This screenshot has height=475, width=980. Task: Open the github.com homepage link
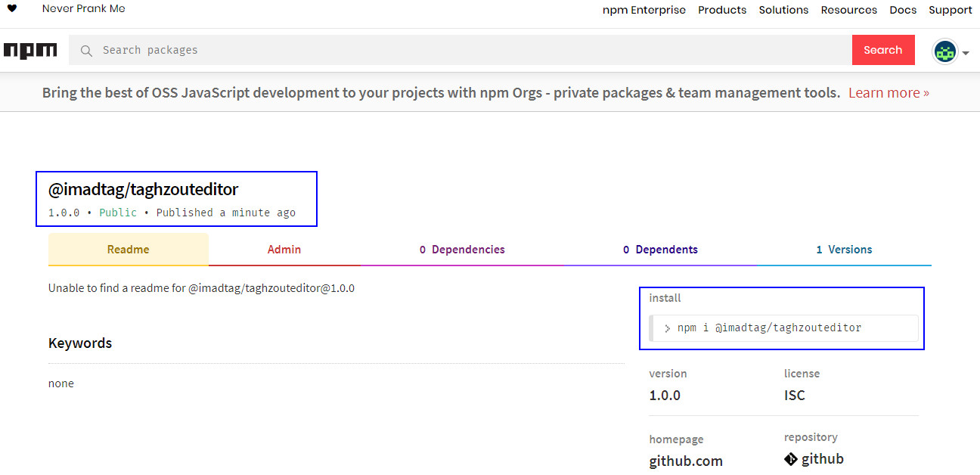tap(686, 461)
